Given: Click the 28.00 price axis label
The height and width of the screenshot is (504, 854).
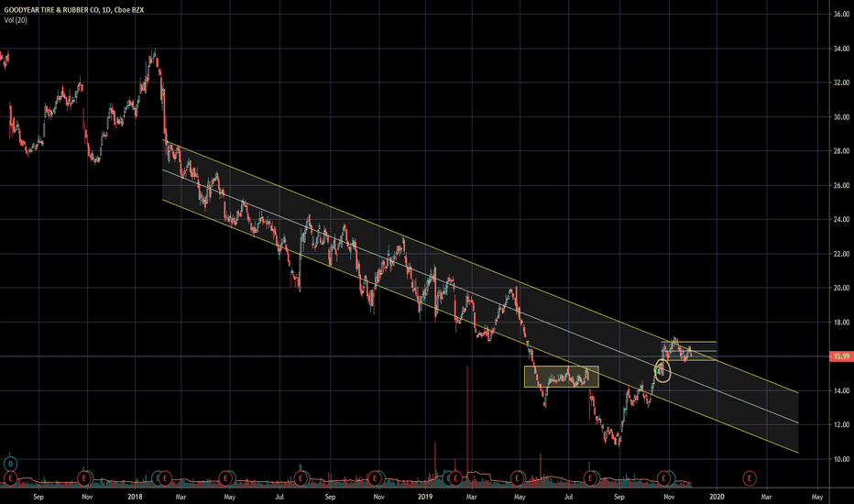Looking at the screenshot, I should point(841,151).
